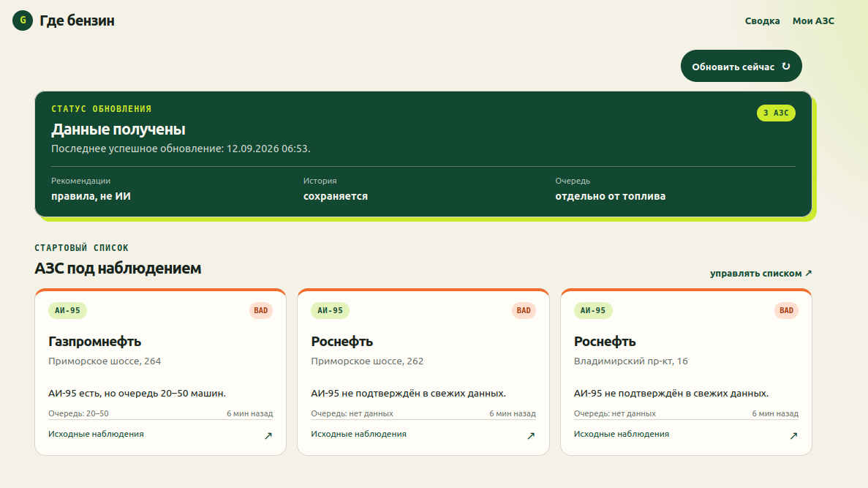Viewport: 868px width, 488px height.
Task: Click Очередь: 20–50 label
Action: 78,413
